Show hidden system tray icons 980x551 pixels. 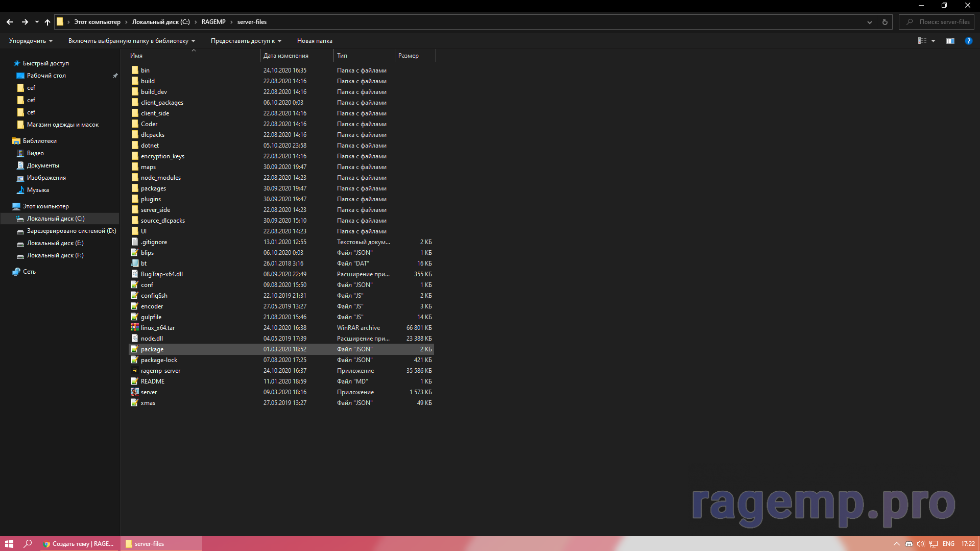tap(896, 543)
